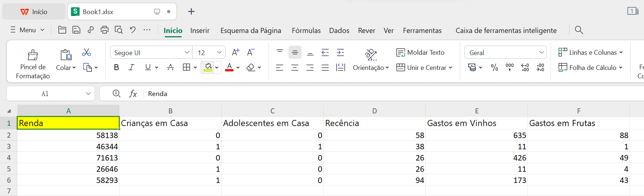Viewport: 644px width, 196px height.
Task: Click the Undo arrow icon
Action: (x=133, y=30)
